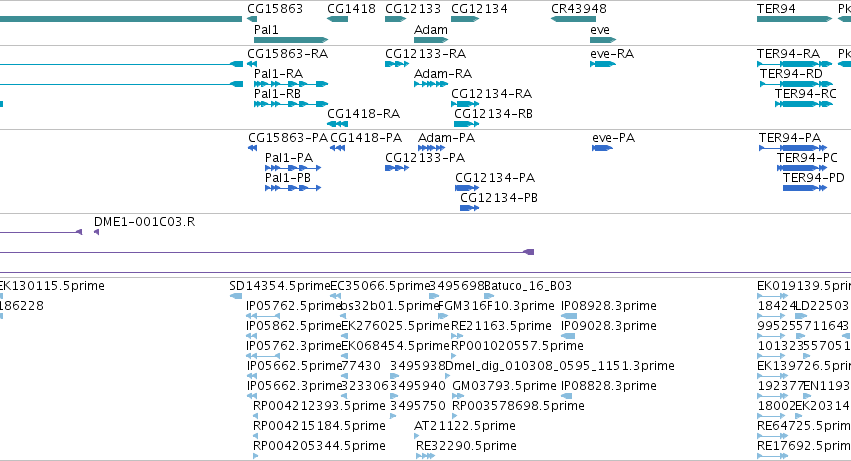
Task: Select the GM03793.5prime EST label
Action: pyautogui.click(x=504, y=386)
